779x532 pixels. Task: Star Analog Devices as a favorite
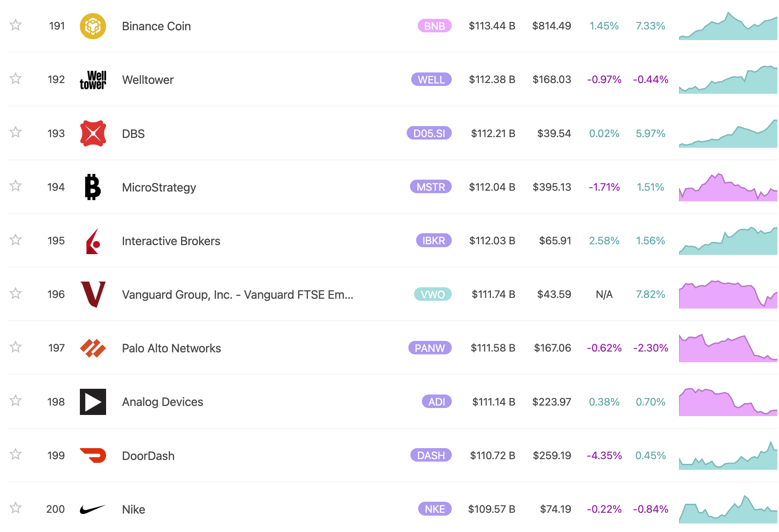[16, 401]
